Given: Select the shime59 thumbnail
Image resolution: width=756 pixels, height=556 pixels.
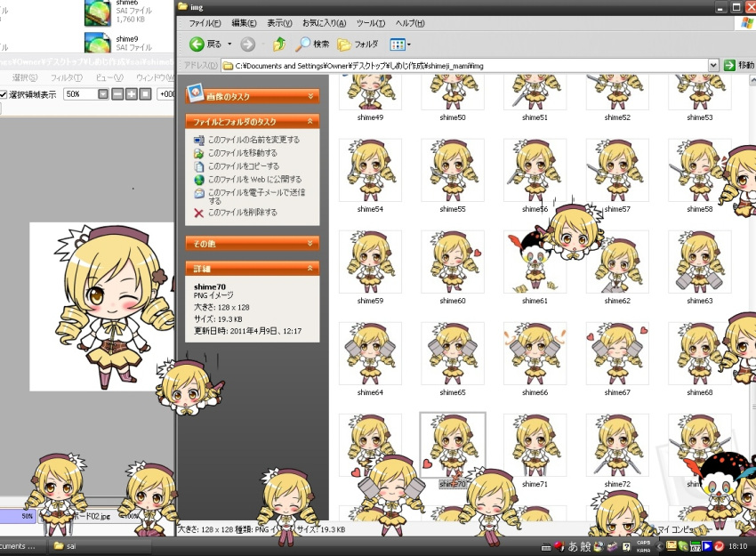Looking at the screenshot, I should pyautogui.click(x=370, y=262).
